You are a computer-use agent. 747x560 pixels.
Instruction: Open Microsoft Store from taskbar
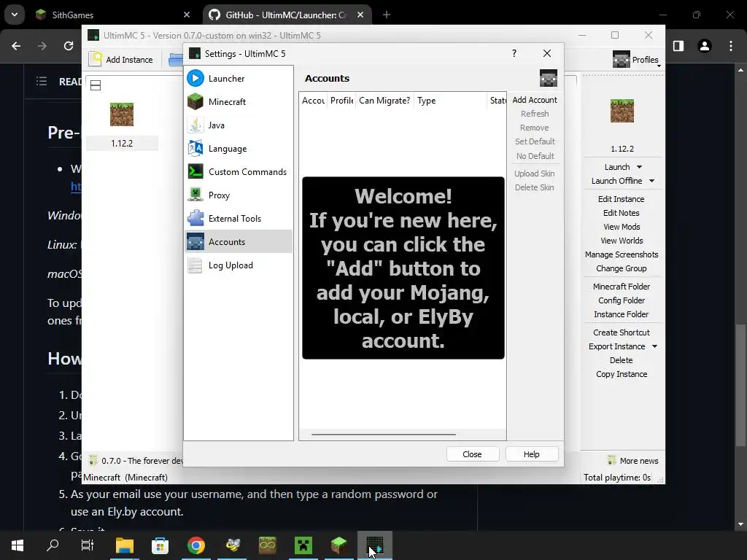point(160,545)
